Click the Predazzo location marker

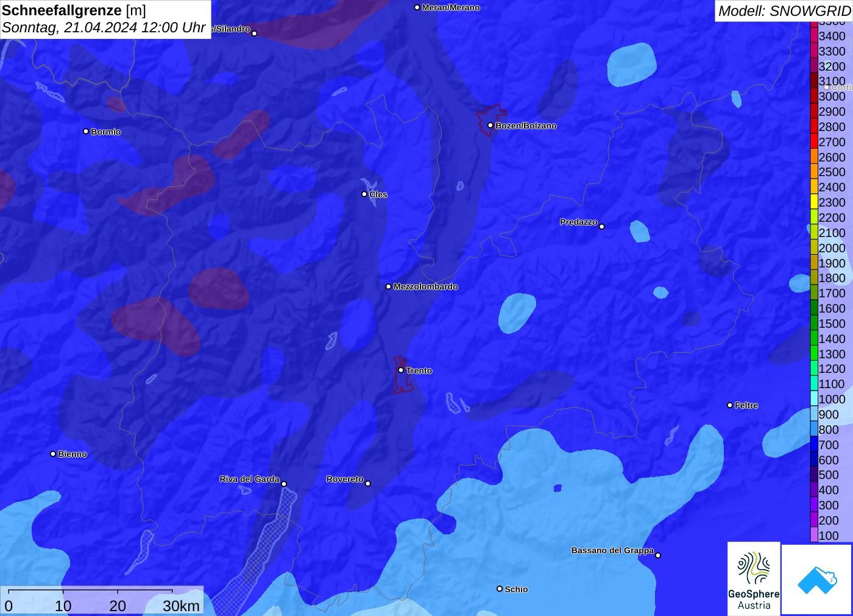click(x=602, y=227)
